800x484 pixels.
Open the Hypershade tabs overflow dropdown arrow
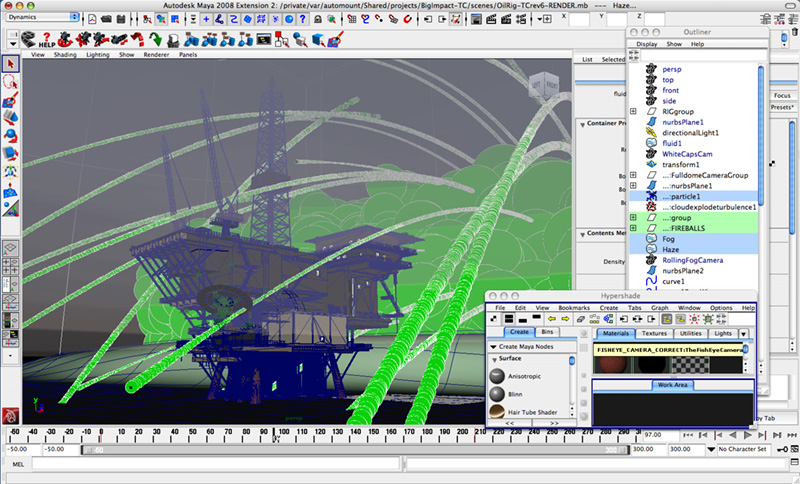744,334
